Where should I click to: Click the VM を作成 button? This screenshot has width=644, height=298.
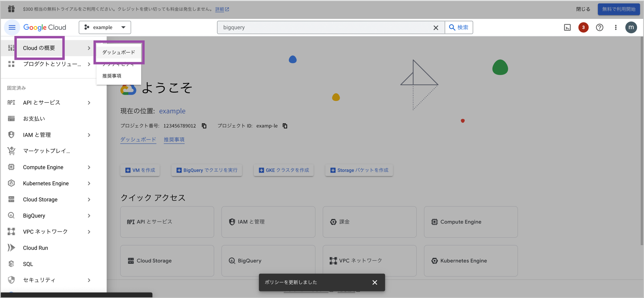140,170
